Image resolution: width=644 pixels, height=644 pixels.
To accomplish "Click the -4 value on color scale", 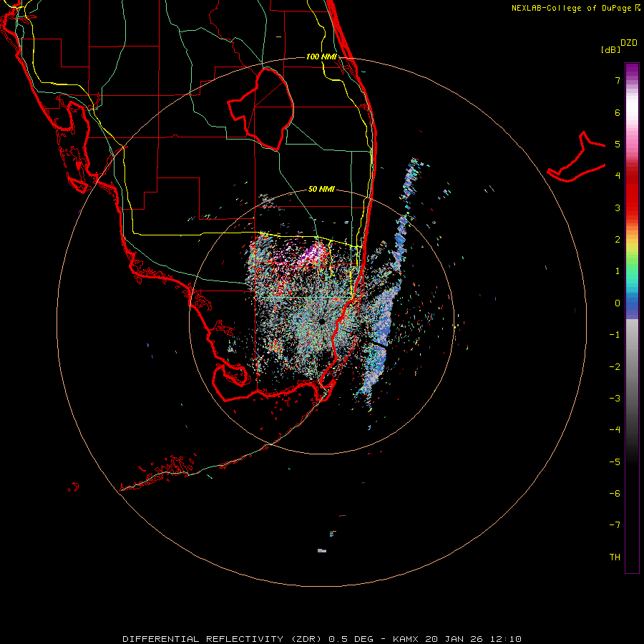I will pyautogui.click(x=615, y=430).
